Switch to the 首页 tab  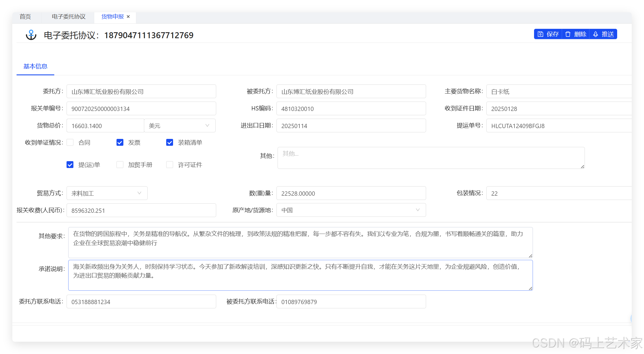(x=25, y=17)
